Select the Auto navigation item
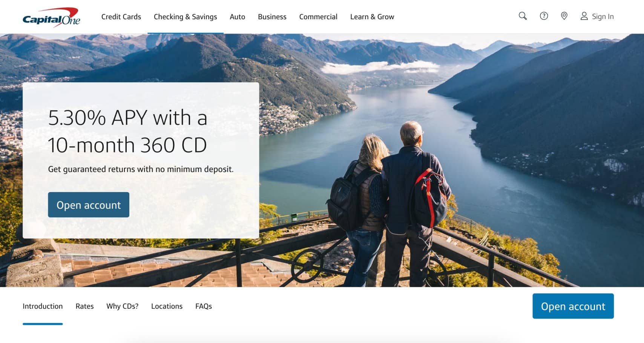Image resolution: width=644 pixels, height=343 pixels. [x=238, y=17]
